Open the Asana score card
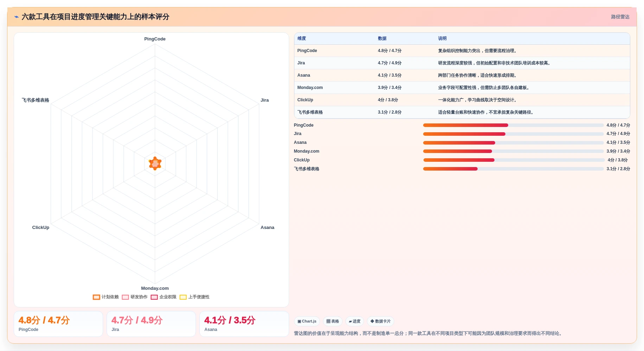The width and height of the screenshot is (644, 351). click(244, 324)
